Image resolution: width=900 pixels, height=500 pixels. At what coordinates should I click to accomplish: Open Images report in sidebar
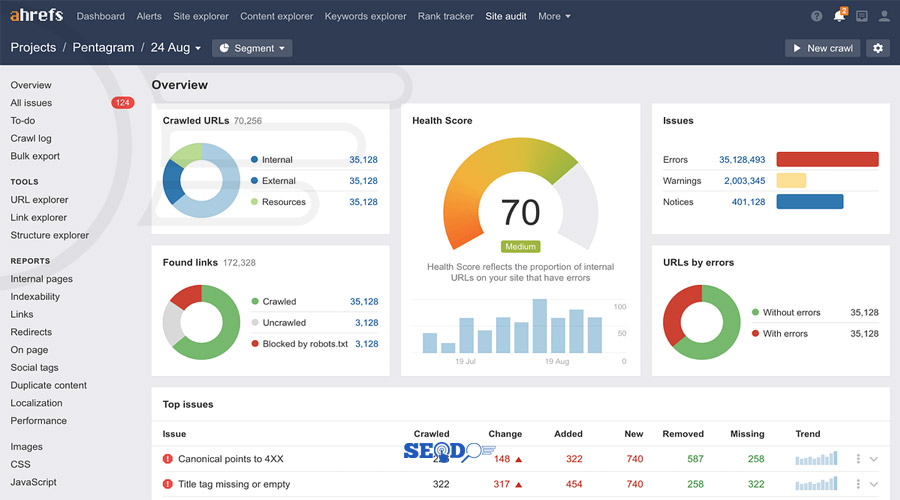click(x=26, y=447)
